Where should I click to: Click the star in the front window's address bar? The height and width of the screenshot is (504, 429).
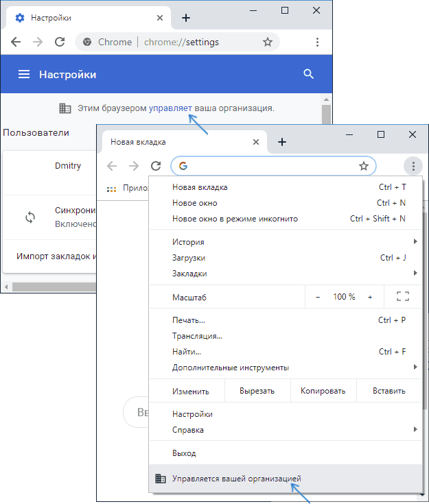364,166
